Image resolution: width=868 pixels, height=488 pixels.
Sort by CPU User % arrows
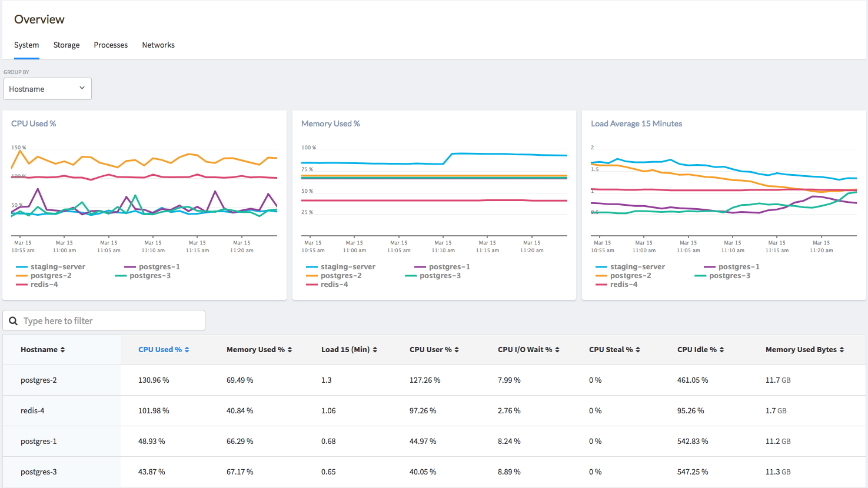[457, 350]
